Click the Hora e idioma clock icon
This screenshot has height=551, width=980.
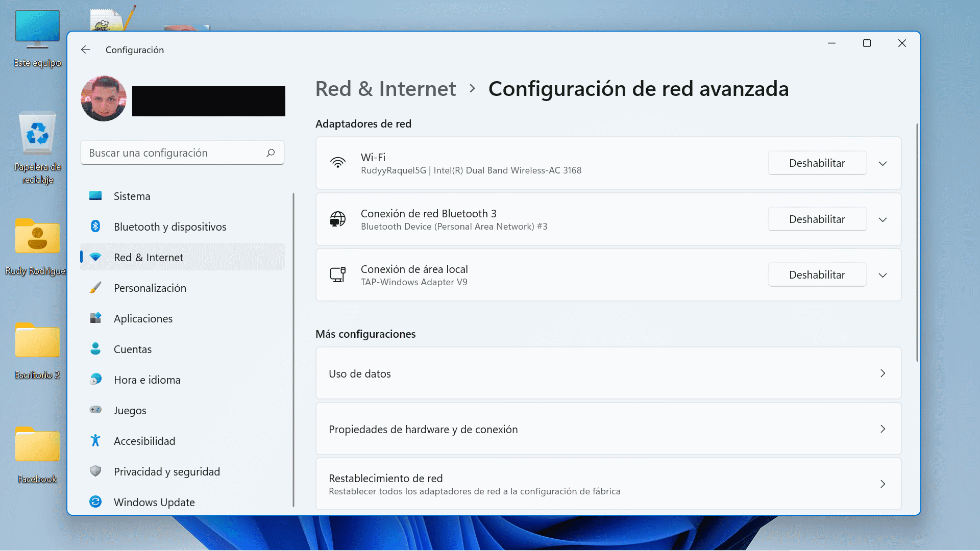(x=95, y=379)
